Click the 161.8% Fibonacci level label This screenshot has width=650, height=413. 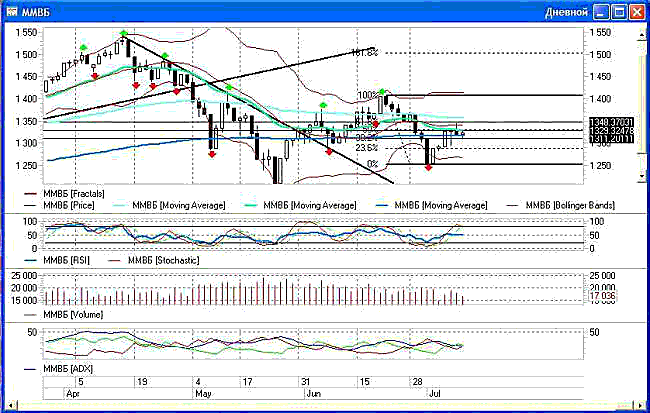pyautogui.click(x=365, y=53)
